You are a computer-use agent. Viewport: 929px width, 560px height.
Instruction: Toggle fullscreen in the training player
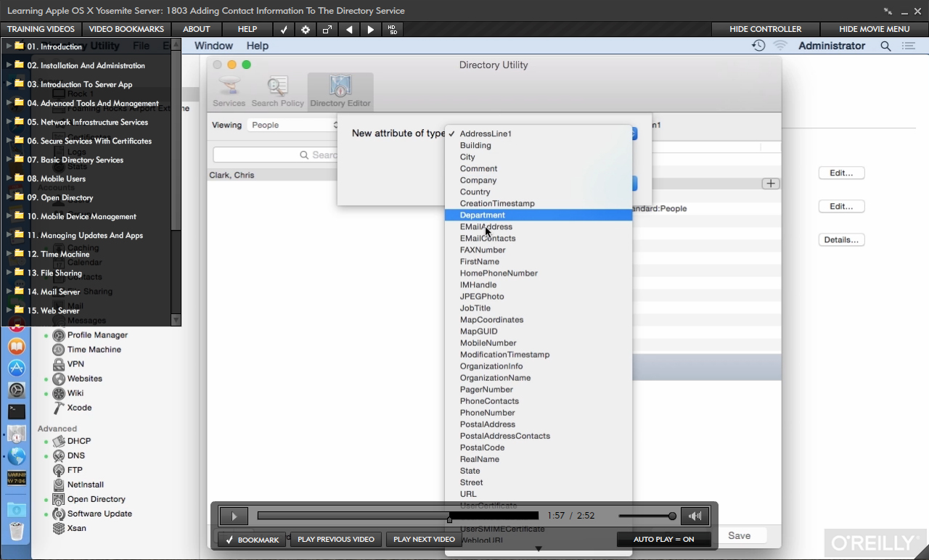(x=327, y=29)
